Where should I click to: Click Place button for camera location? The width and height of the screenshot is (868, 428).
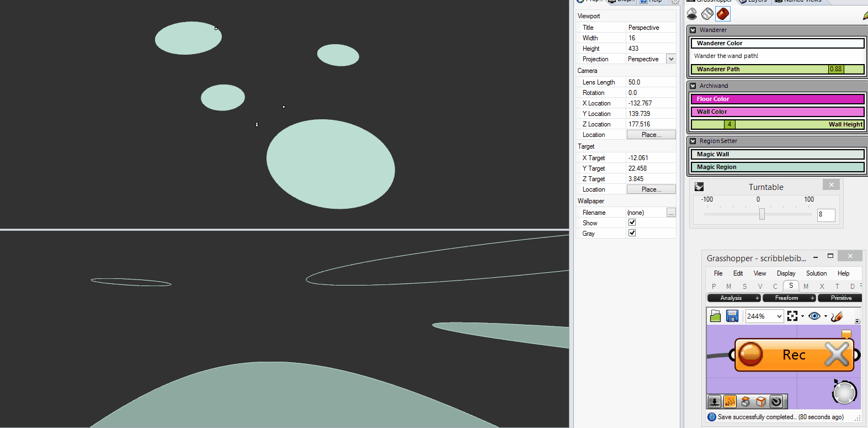pos(651,135)
